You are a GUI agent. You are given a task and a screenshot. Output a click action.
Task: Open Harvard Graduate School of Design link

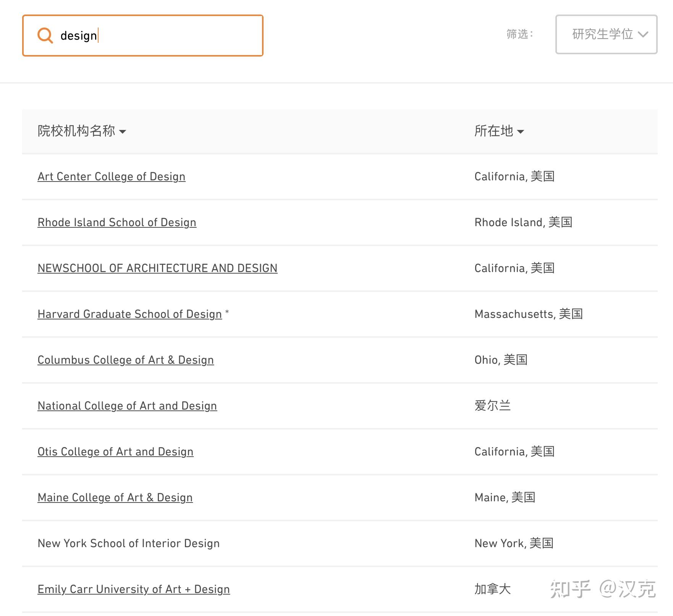click(130, 314)
